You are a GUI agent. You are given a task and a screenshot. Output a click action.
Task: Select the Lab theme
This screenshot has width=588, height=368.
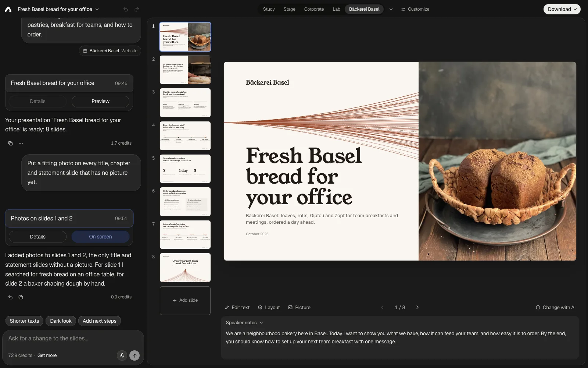336,9
